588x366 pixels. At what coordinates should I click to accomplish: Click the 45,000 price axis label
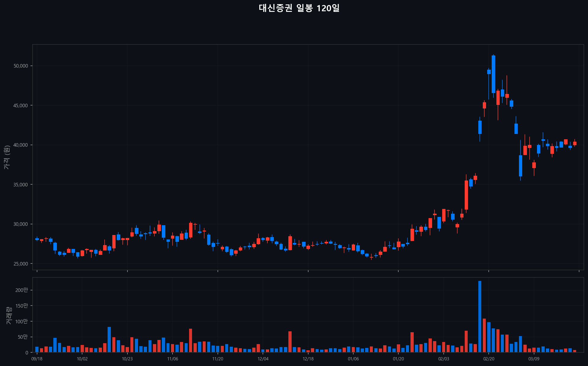[21, 106]
